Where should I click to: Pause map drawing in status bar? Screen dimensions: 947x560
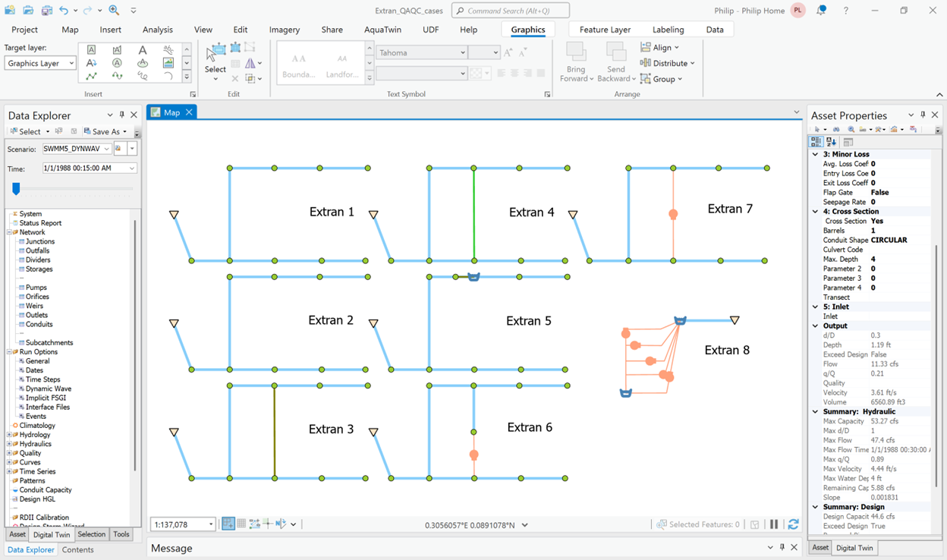(773, 524)
